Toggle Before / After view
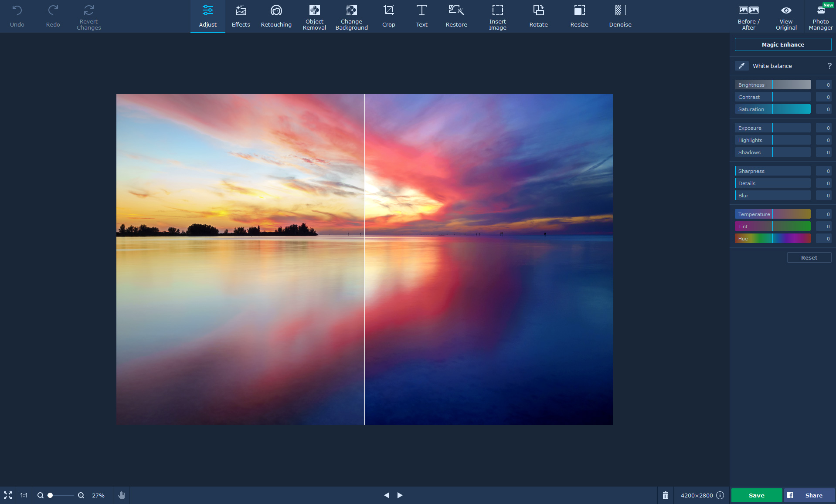The image size is (836, 504). (x=748, y=17)
